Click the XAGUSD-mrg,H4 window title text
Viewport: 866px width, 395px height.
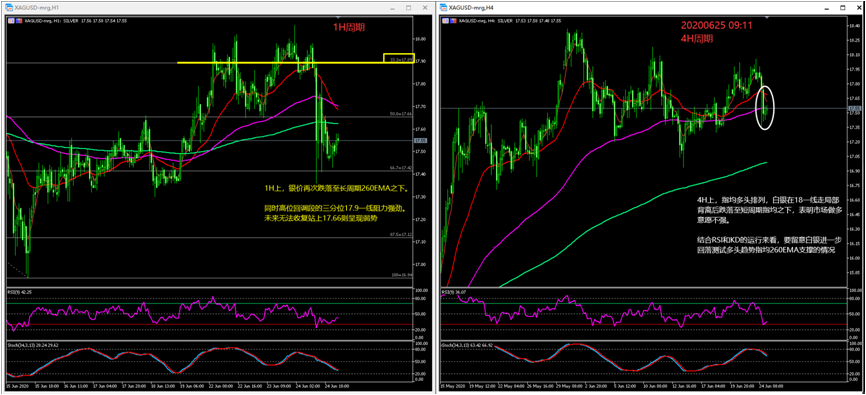tap(471, 8)
